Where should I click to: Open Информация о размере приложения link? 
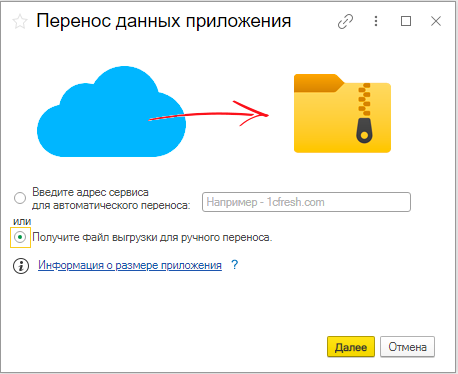(x=130, y=265)
